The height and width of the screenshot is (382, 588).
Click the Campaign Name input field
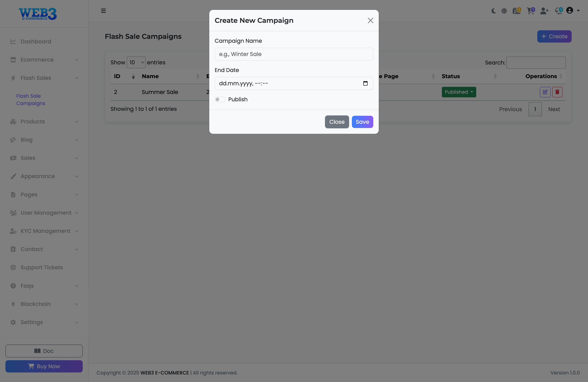[293, 54]
